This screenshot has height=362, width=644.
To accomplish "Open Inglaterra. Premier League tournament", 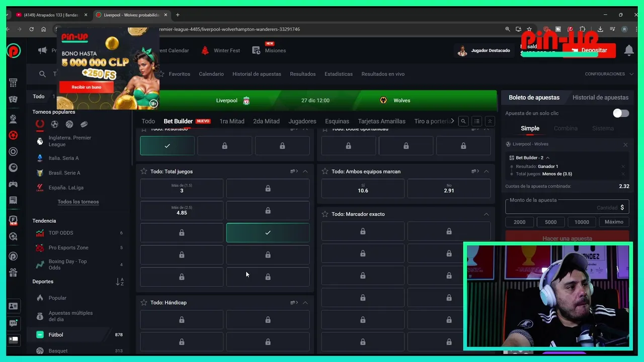I will pyautogui.click(x=70, y=141).
